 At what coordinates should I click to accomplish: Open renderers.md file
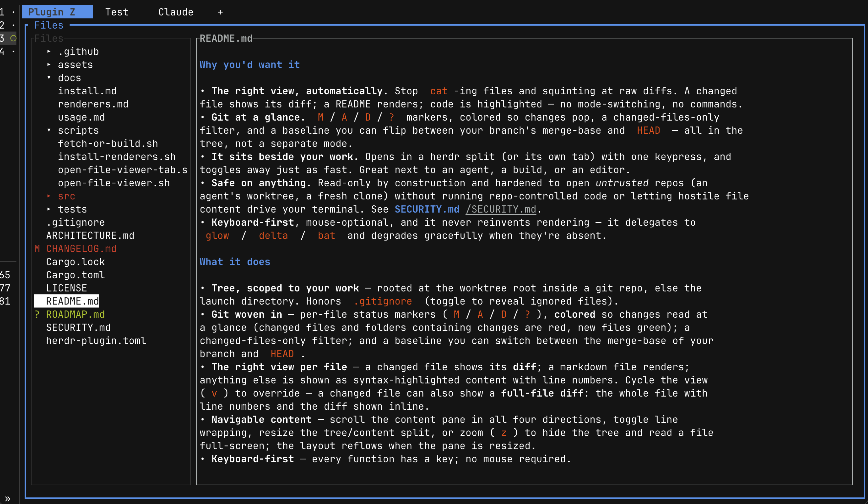[x=93, y=104]
